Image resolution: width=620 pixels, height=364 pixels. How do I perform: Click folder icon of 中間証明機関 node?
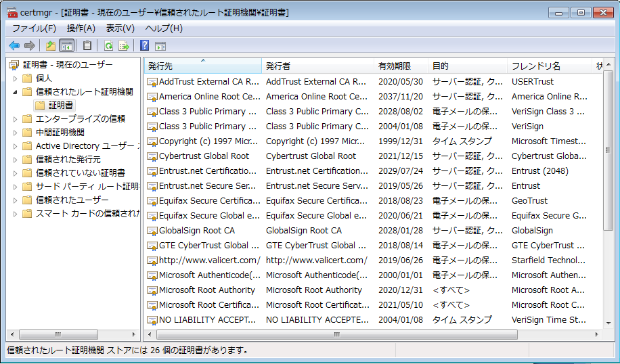point(27,133)
